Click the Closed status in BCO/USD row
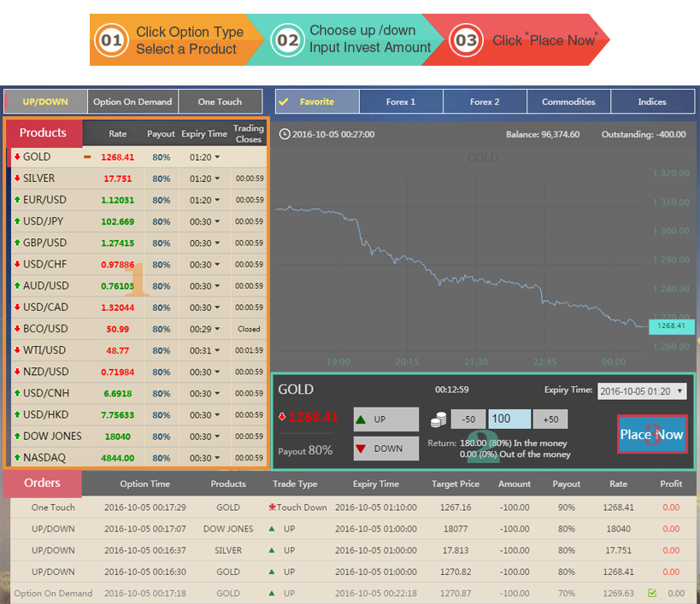This screenshot has height=604, width=700. 249,329
